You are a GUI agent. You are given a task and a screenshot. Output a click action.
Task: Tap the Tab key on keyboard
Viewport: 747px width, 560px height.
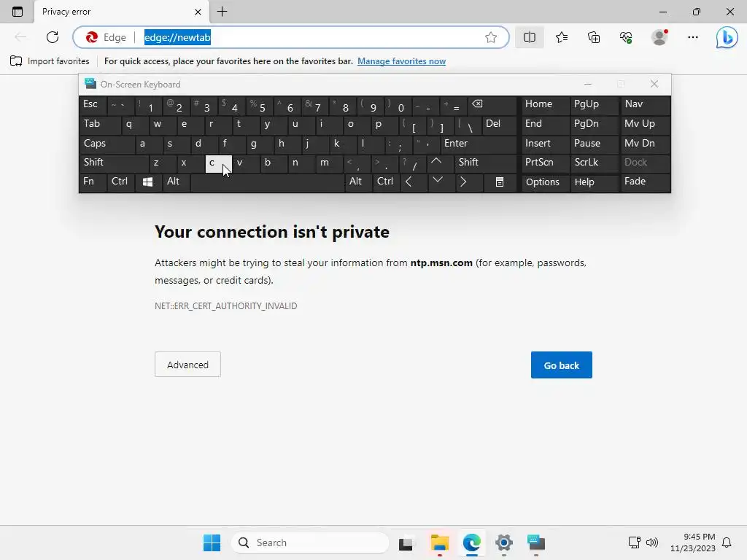click(99, 124)
